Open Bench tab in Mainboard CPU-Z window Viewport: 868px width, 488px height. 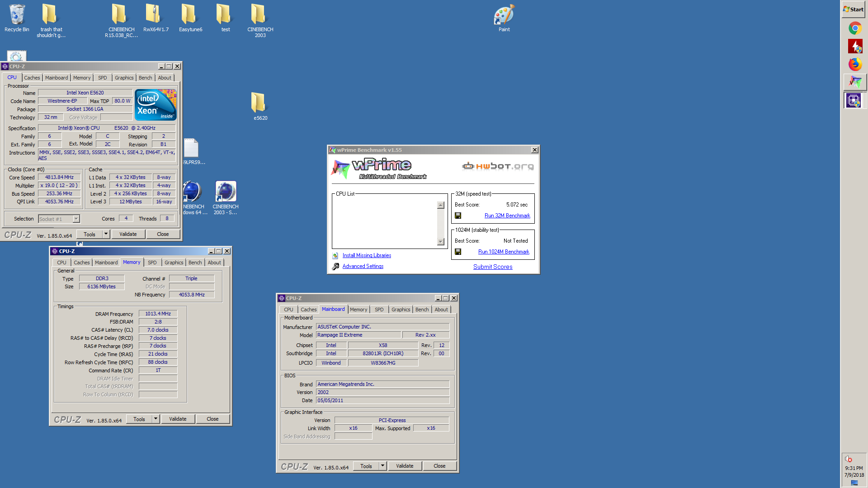(422, 310)
